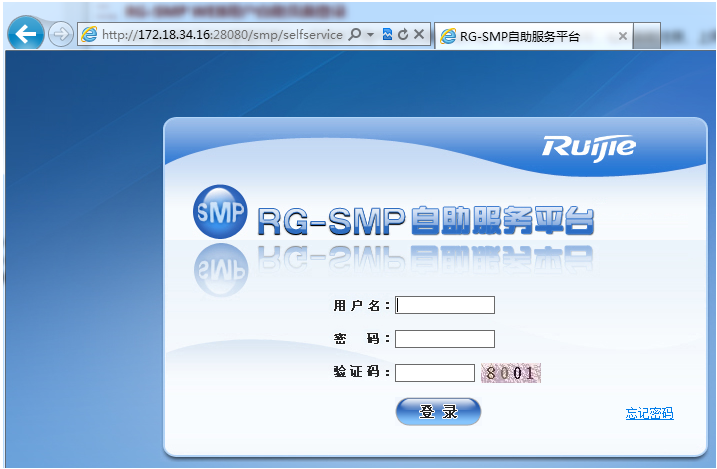Click the URL text in address bar
Viewport: 717px width, 469px height.
click(x=222, y=35)
